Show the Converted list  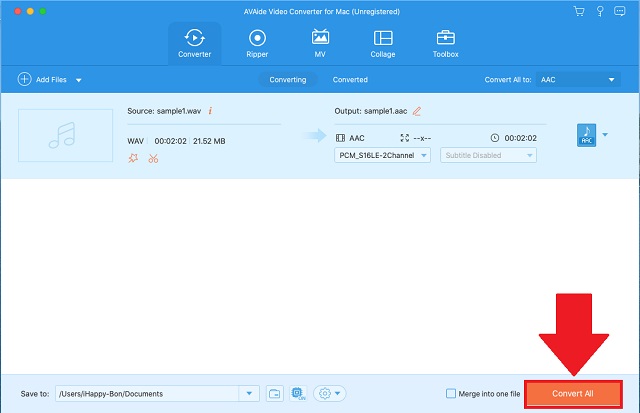click(x=350, y=80)
